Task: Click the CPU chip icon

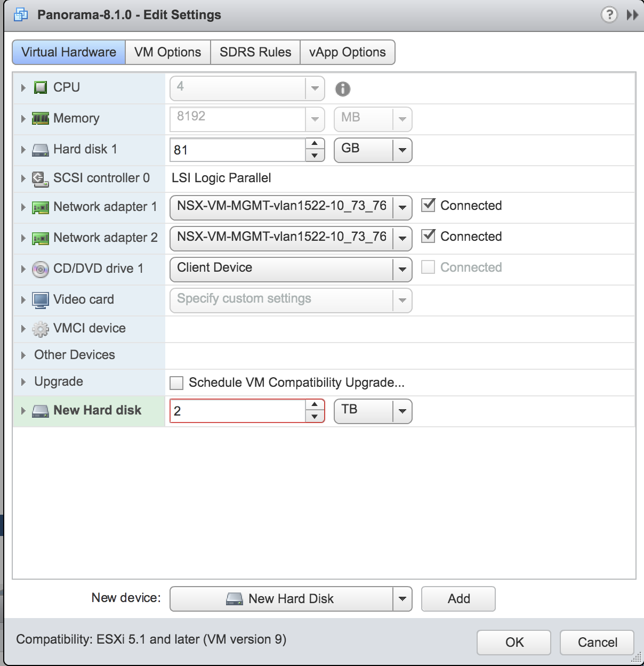Action: 41,87
